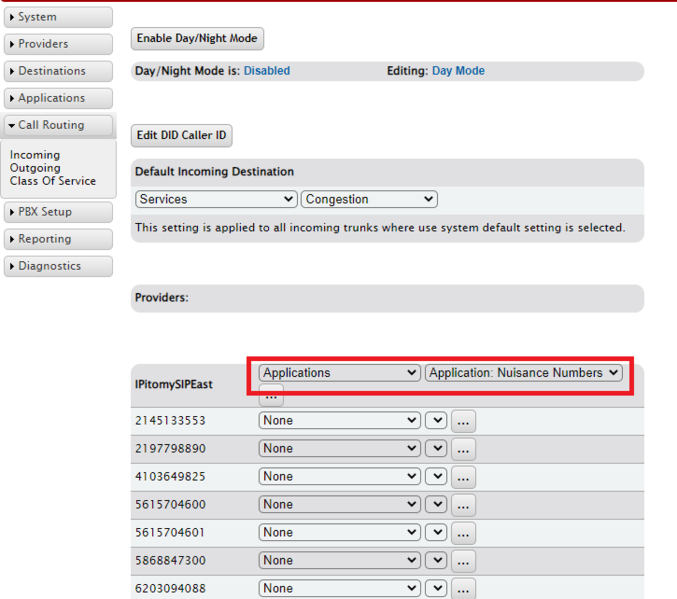Open the Congestion dropdown
This screenshot has height=599, width=677.
tap(369, 199)
